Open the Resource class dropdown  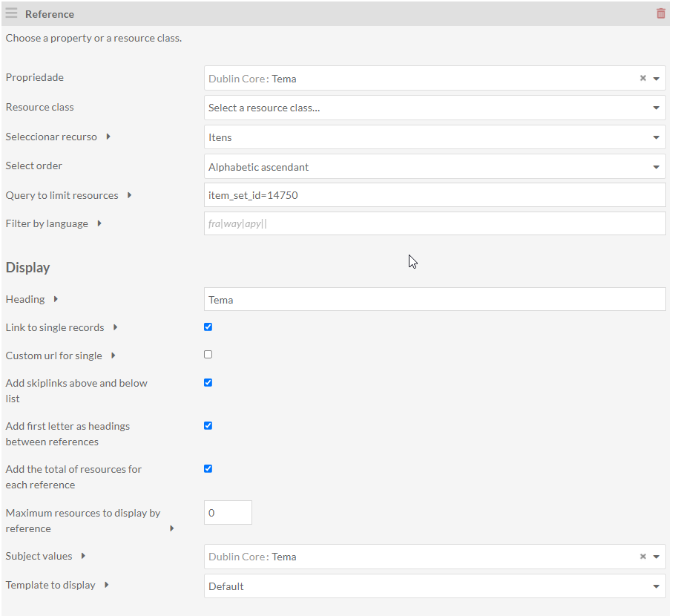pos(434,108)
